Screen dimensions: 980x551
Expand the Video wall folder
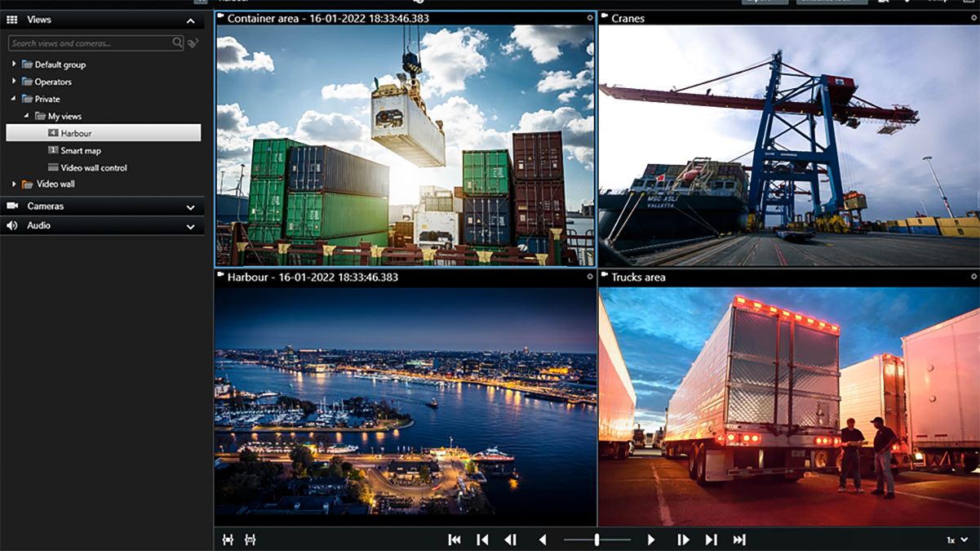14,184
